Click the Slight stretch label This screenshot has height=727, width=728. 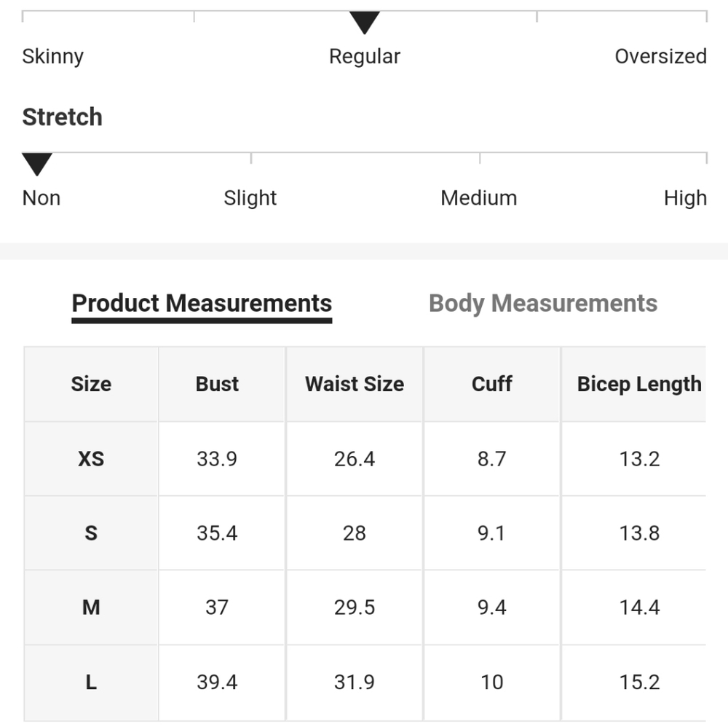coord(250,198)
